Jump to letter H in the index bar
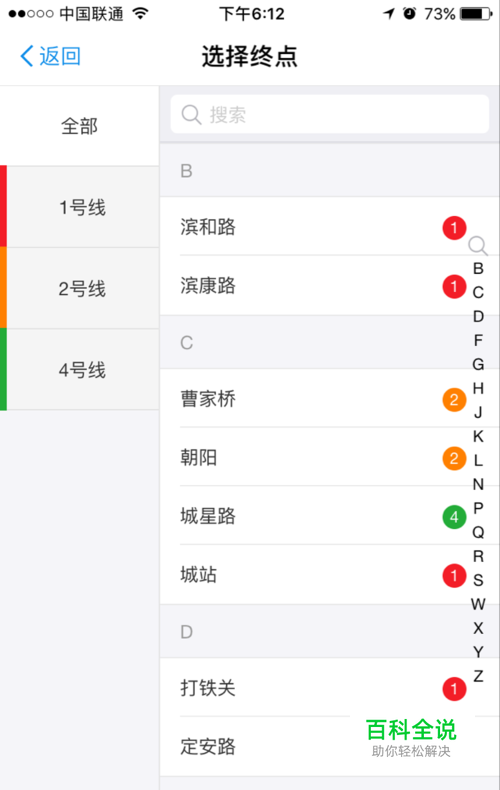Image resolution: width=500 pixels, height=790 pixels. point(478,388)
